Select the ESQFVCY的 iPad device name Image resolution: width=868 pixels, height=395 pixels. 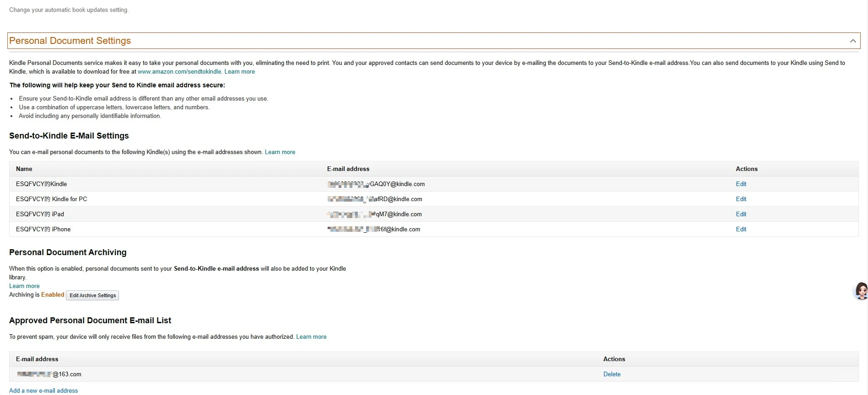tap(40, 214)
